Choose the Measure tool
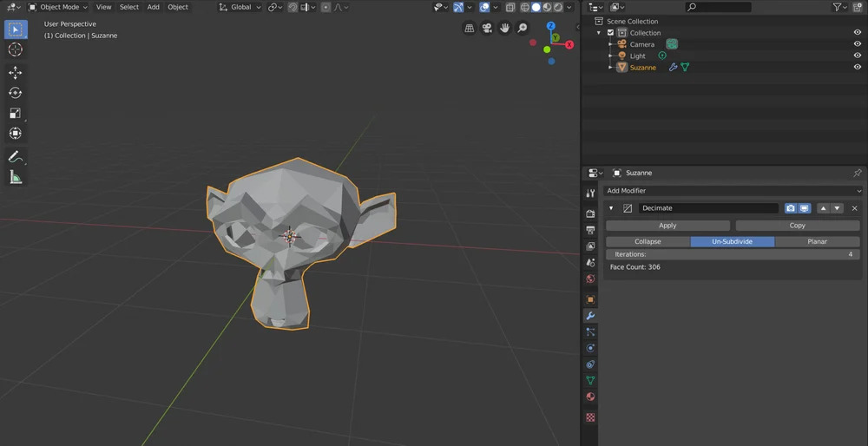 (x=16, y=177)
